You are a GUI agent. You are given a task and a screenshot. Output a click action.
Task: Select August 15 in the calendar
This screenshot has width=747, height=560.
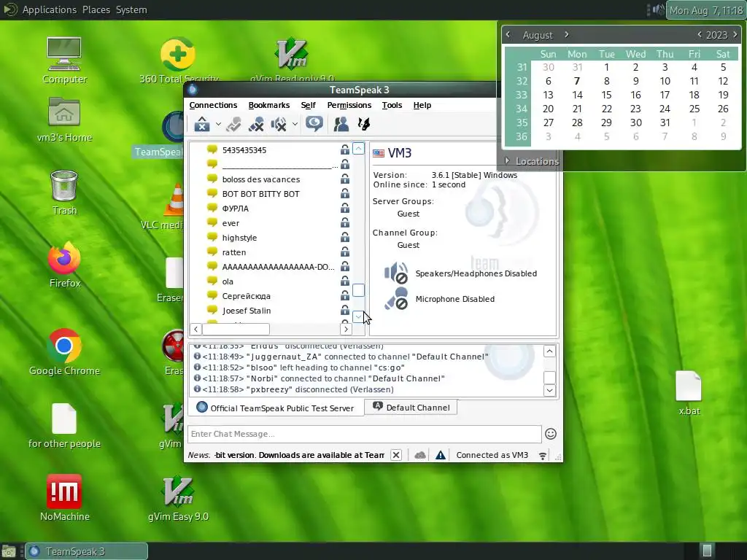(606, 95)
